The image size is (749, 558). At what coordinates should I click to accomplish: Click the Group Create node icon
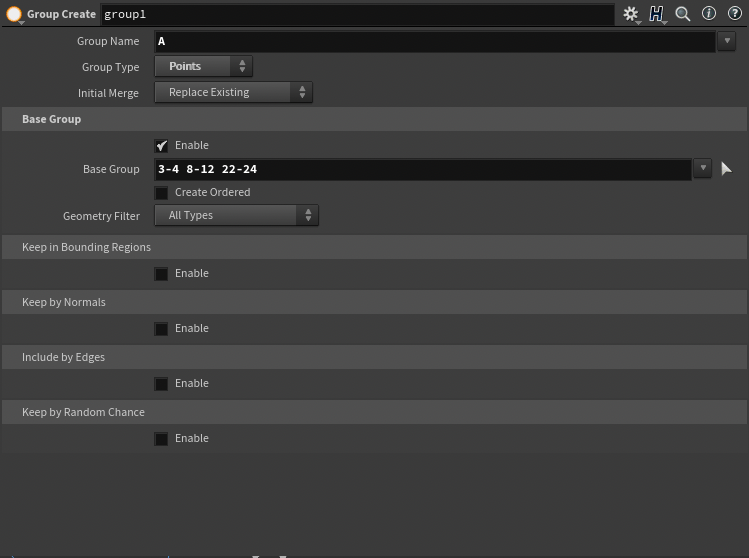[x=14, y=14]
